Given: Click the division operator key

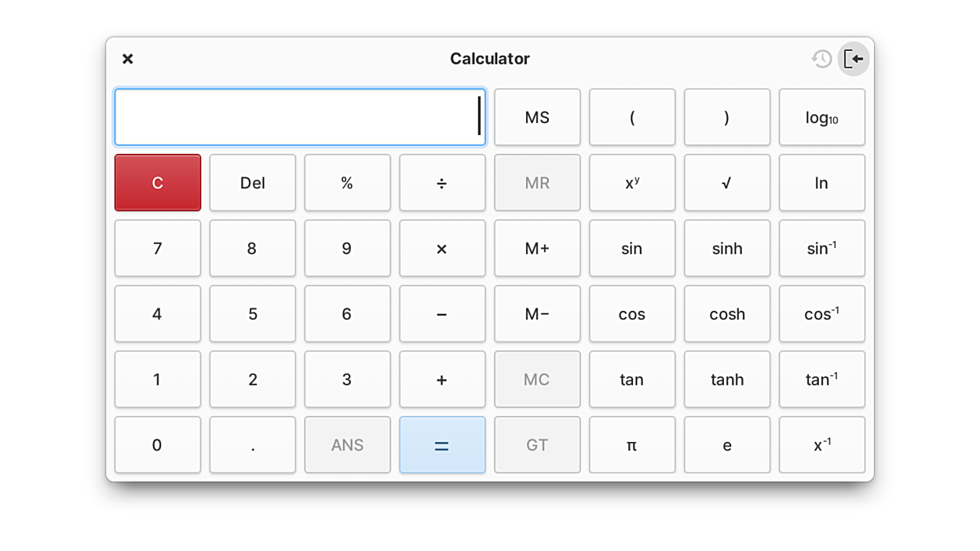Looking at the screenshot, I should click(x=442, y=183).
